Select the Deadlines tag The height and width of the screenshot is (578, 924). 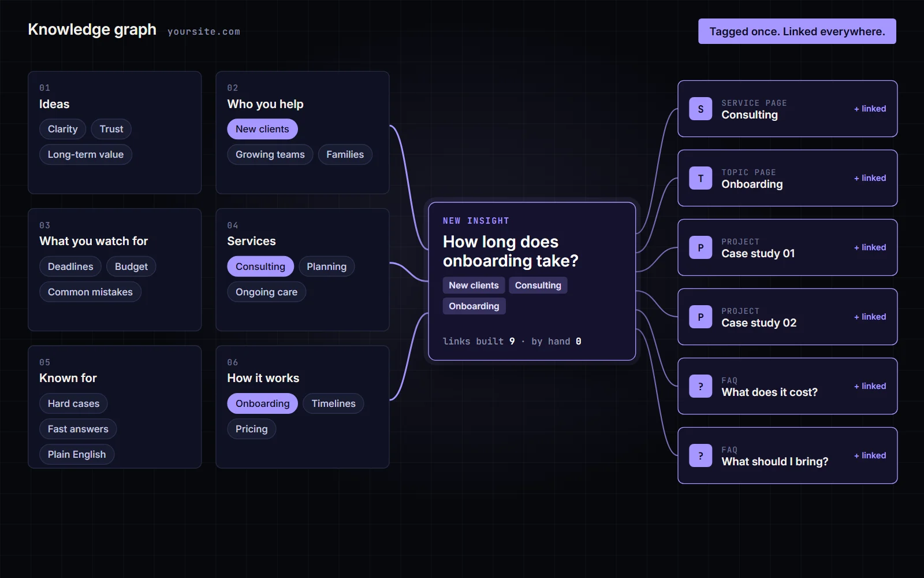[x=70, y=266]
